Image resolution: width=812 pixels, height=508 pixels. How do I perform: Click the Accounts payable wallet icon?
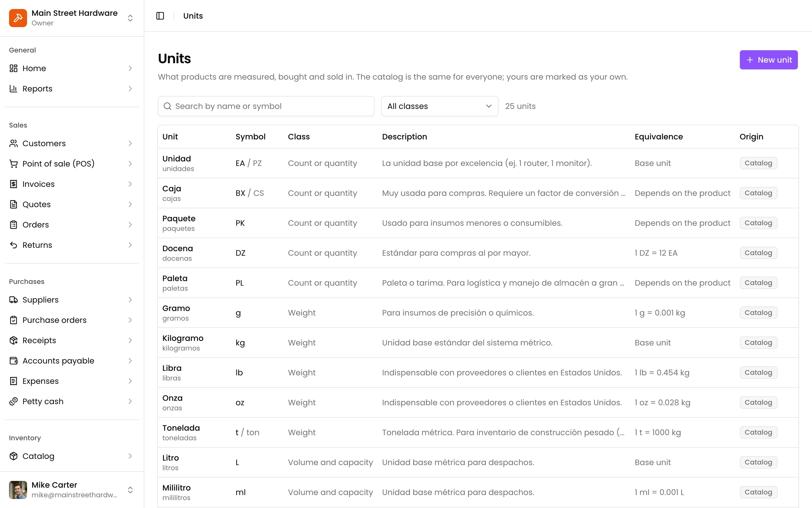tap(14, 361)
